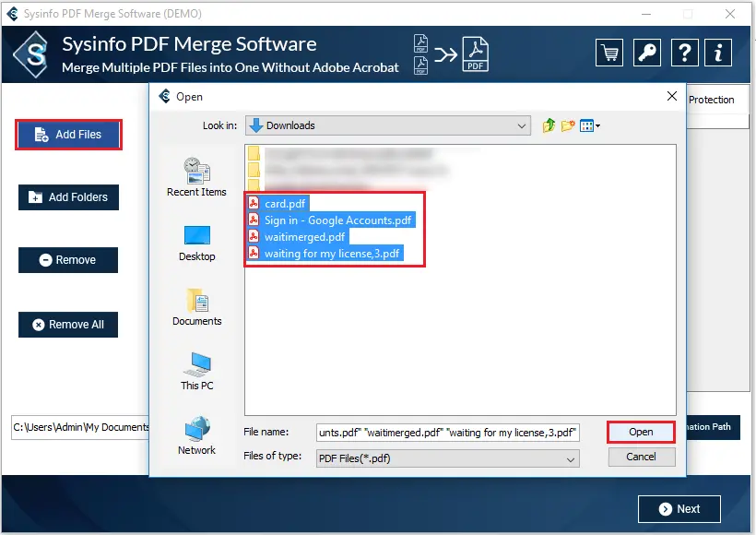Click the PDF icon beside waitimerged.pdf
This screenshot has width=756, height=535.
point(254,236)
